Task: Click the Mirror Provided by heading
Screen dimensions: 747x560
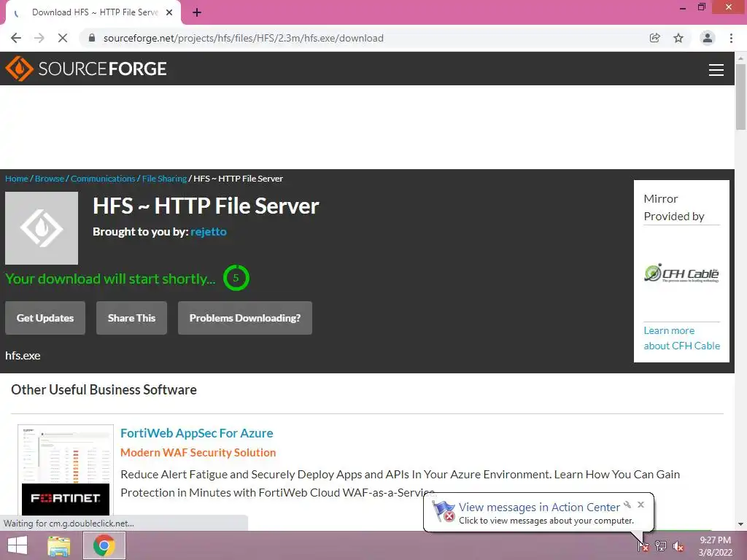Action: [x=674, y=208]
